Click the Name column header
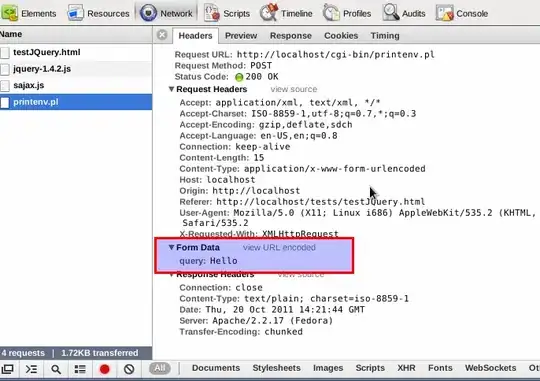The height and width of the screenshot is (381, 540). click(76, 34)
